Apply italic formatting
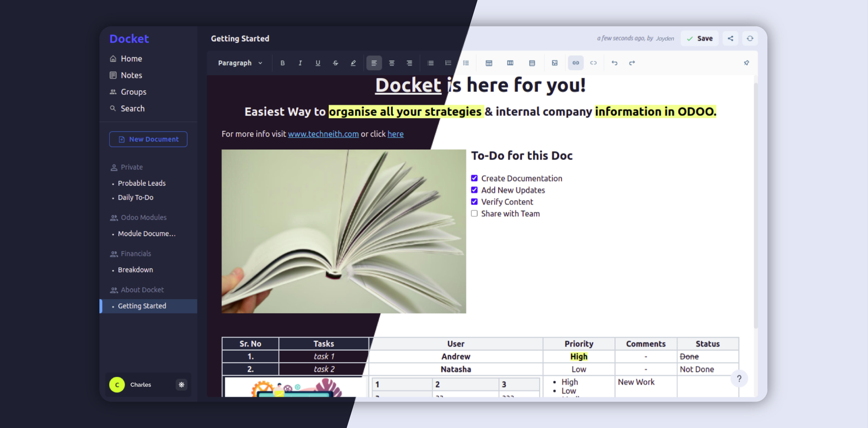This screenshot has height=428, width=868. click(300, 63)
